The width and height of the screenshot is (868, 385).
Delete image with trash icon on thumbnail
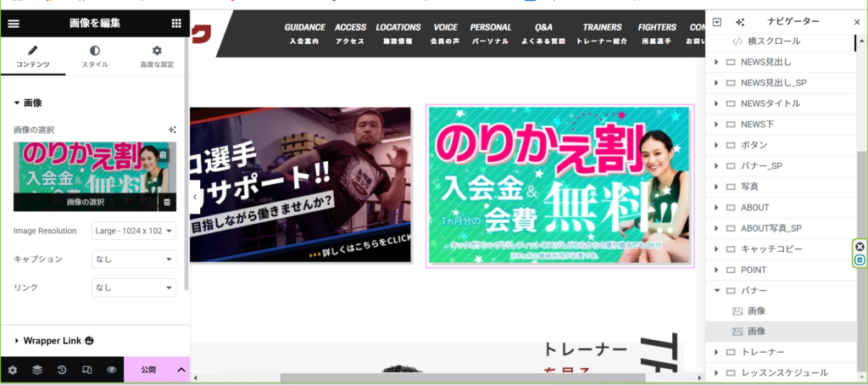163,155
